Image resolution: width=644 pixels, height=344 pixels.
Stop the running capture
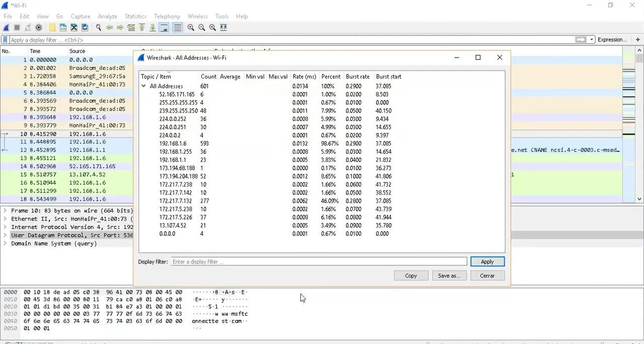click(x=17, y=28)
